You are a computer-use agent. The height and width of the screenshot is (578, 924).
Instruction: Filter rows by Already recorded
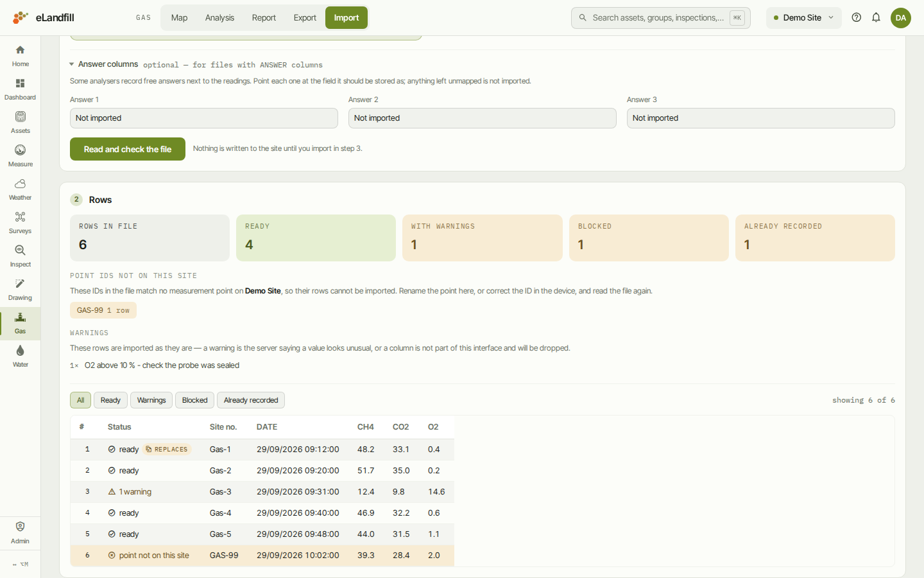(x=251, y=400)
